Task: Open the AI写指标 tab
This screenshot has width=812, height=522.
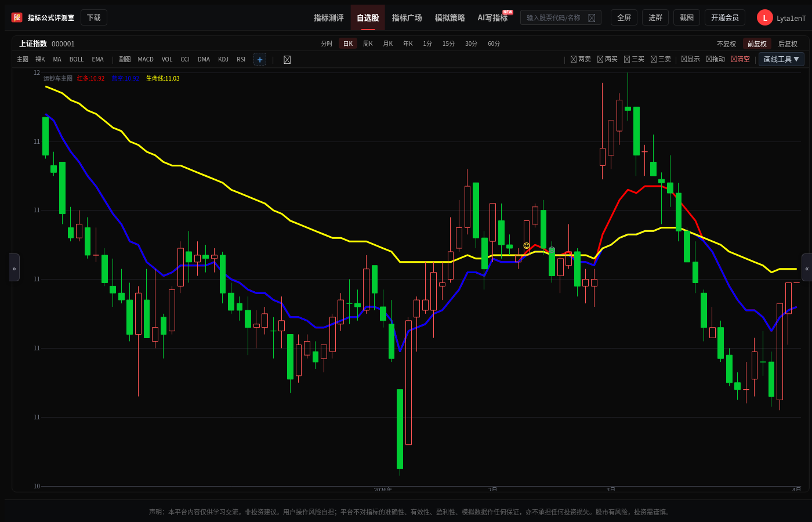Action: pyautogui.click(x=493, y=18)
